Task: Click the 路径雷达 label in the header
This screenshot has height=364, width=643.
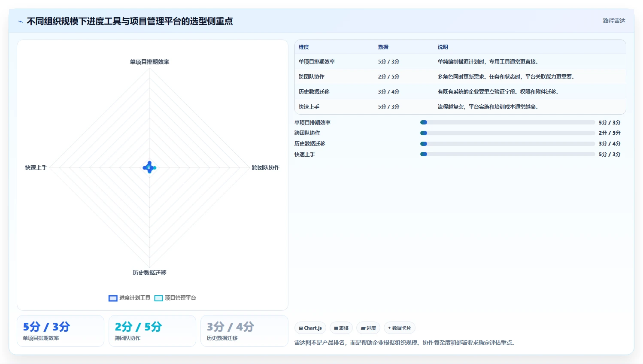Action: pos(614,21)
